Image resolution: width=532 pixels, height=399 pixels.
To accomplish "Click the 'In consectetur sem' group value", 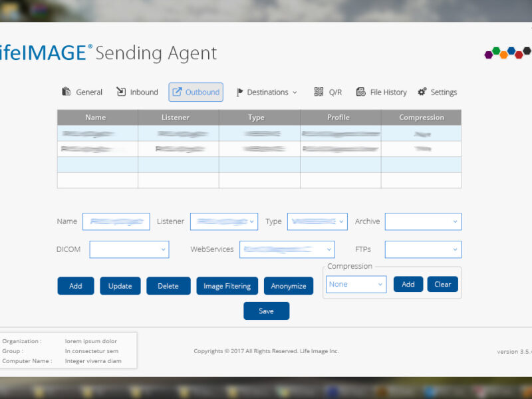I will [92, 351].
